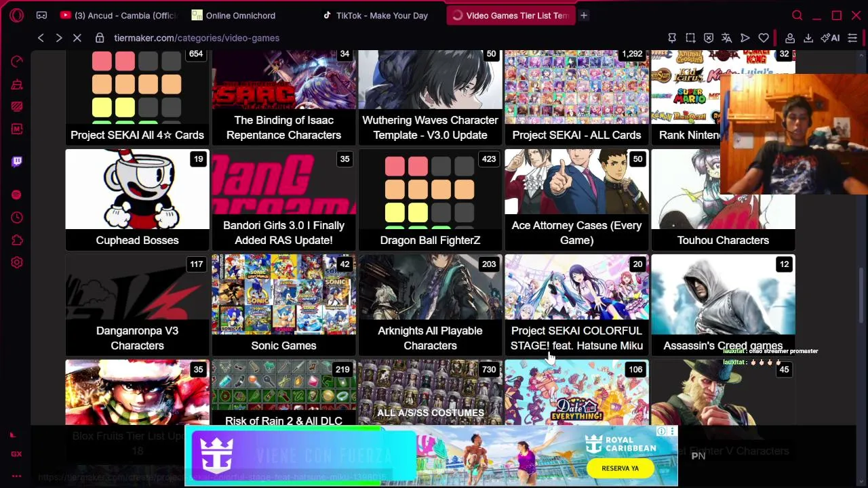Open the My Flow send icon
Image resolution: width=868 pixels, height=488 pixels.
click(745, 38)
